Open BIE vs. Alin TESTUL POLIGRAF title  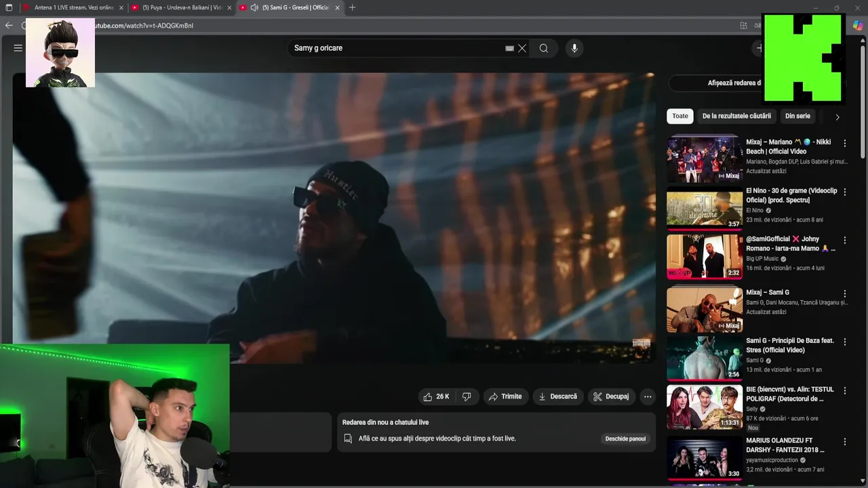tap(790, 394)
